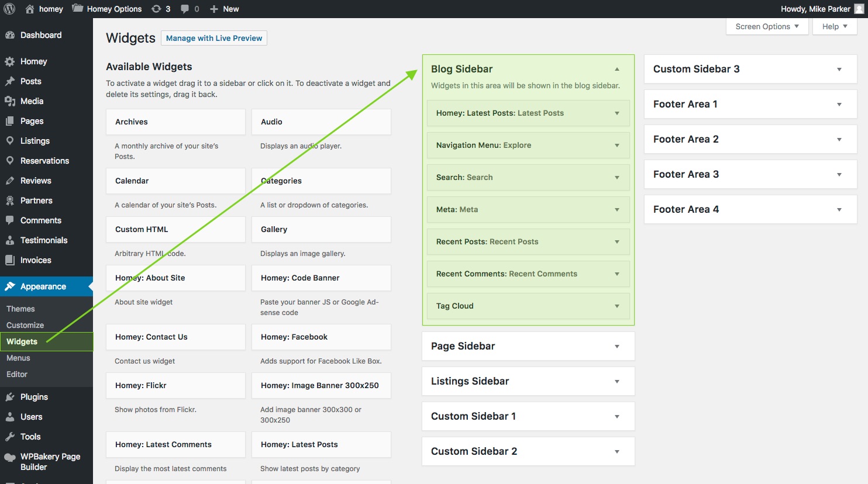Click the Tools wrench icon
The width and height of the screenshot is (868, 484).
10,437
